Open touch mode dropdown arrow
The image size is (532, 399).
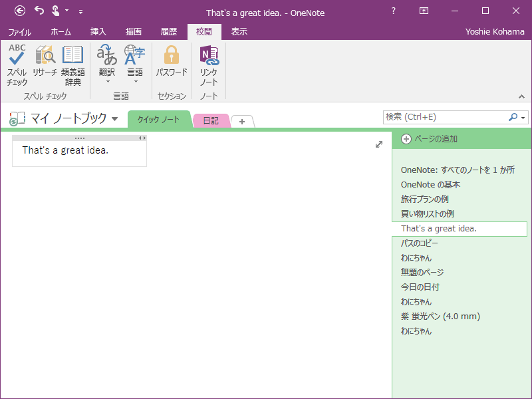pos(67,11)
